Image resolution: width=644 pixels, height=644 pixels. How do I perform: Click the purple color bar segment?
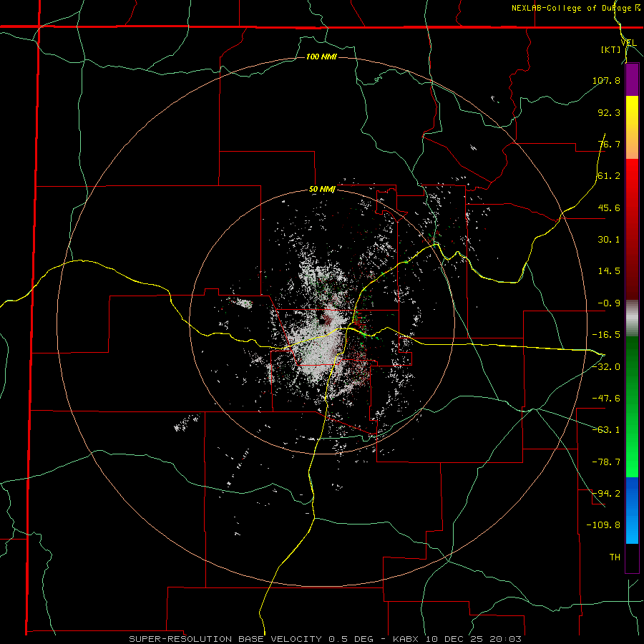pyautogui.click(x=632, y=80)
